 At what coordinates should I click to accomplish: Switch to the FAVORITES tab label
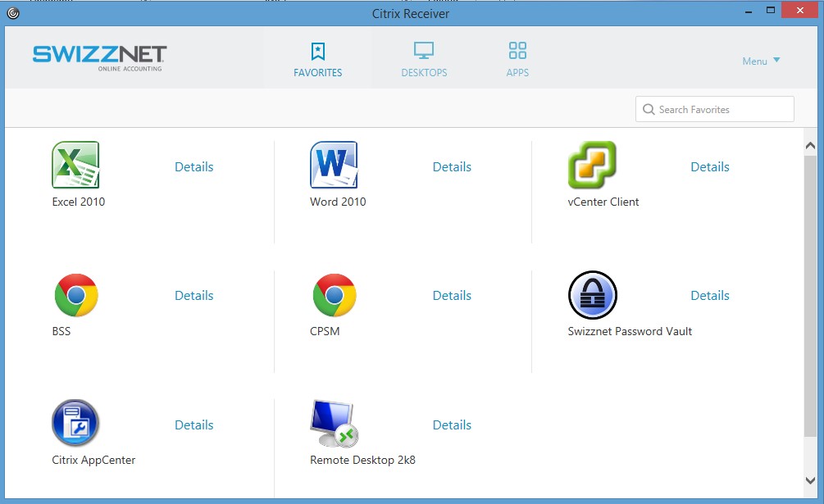click(x=318, y=73)
